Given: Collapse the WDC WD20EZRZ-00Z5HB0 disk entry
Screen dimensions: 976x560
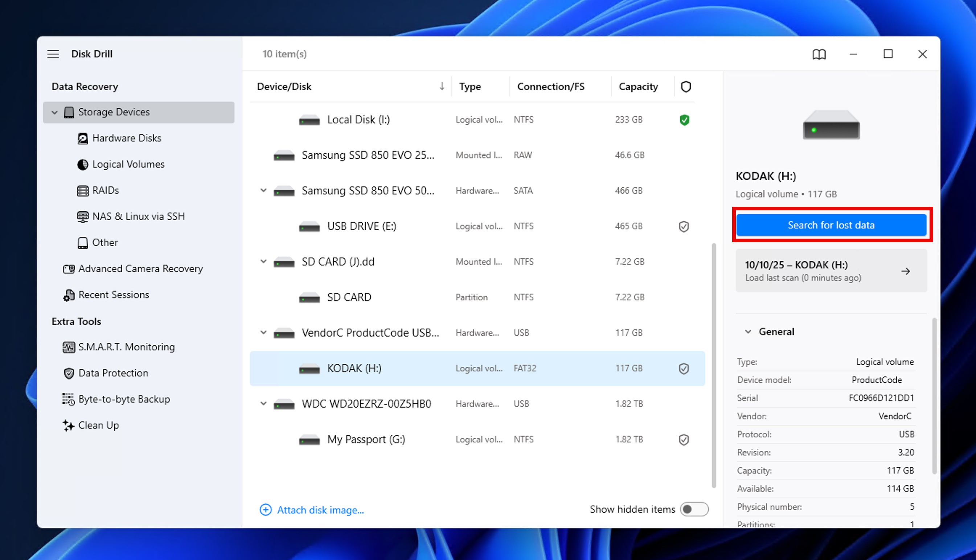Looking at the screenshot, I should pos(263,403).
